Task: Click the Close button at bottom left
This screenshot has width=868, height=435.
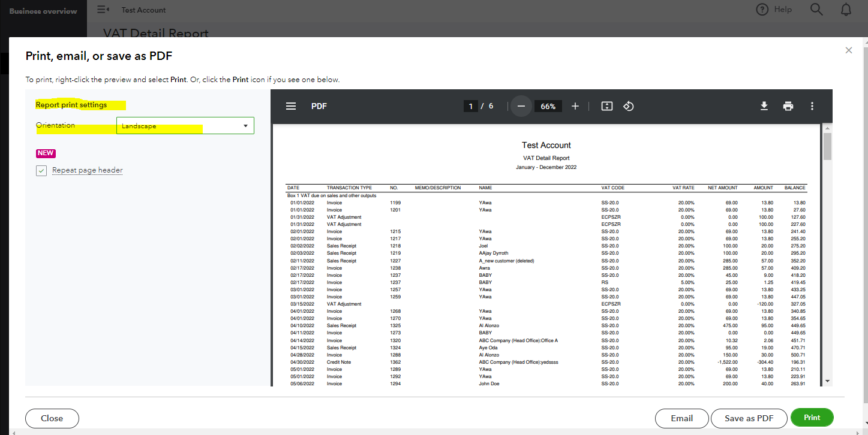Action: pos(52,418)
